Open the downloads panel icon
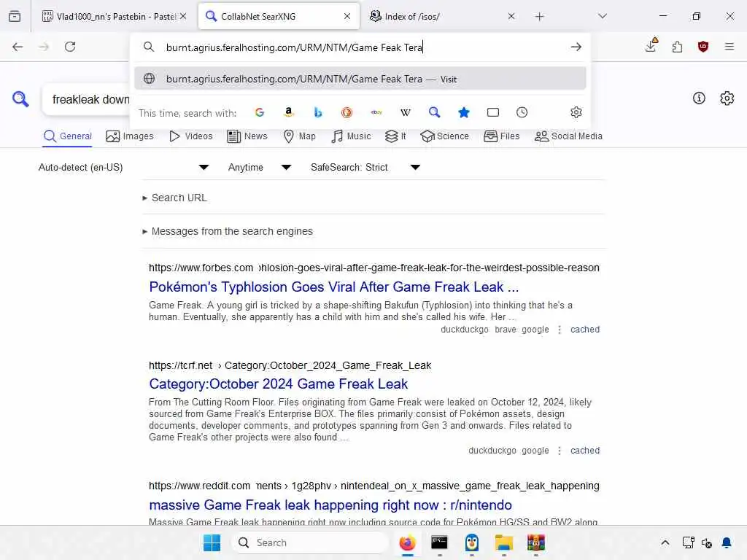 tap(651, 46)
